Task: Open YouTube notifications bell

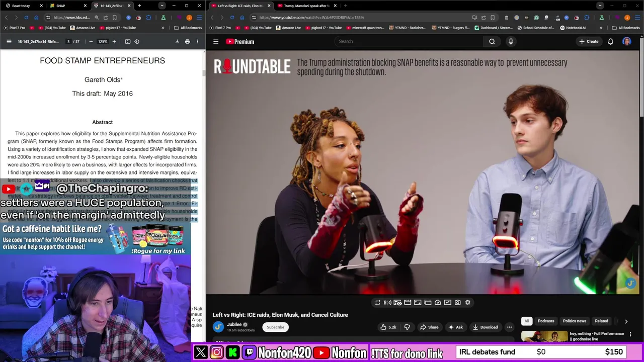Action: [610, 41]
